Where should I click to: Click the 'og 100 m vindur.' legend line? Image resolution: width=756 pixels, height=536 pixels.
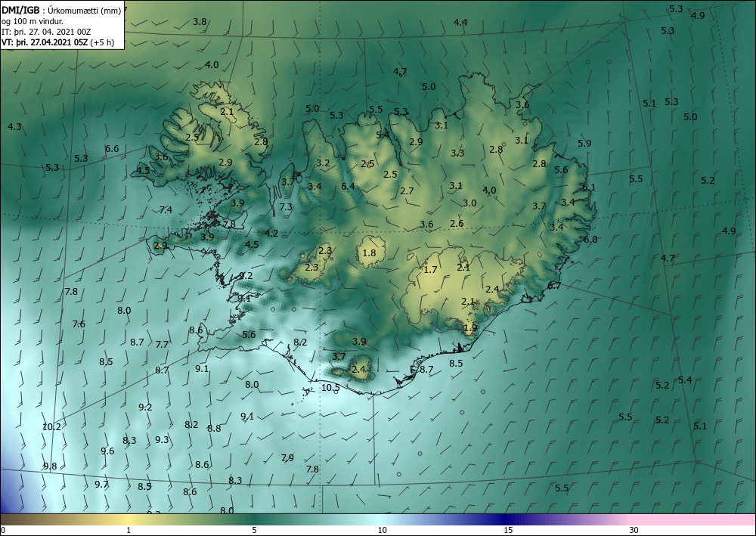click(x=33, y=21)
